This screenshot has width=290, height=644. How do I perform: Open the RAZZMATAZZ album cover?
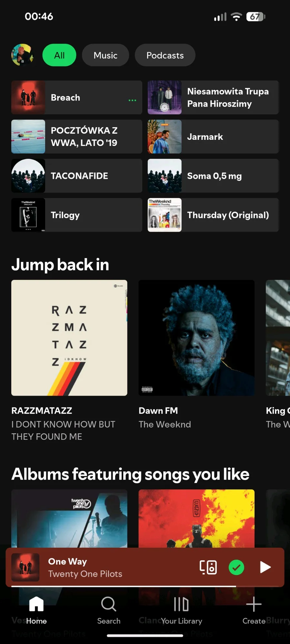pyautogui.click(x=69, y=338)
